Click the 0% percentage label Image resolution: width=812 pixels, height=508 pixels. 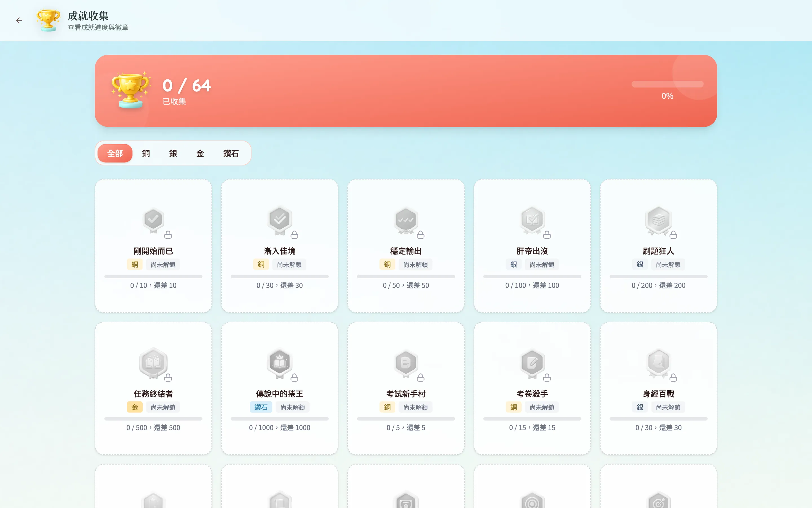pos(667,96)
